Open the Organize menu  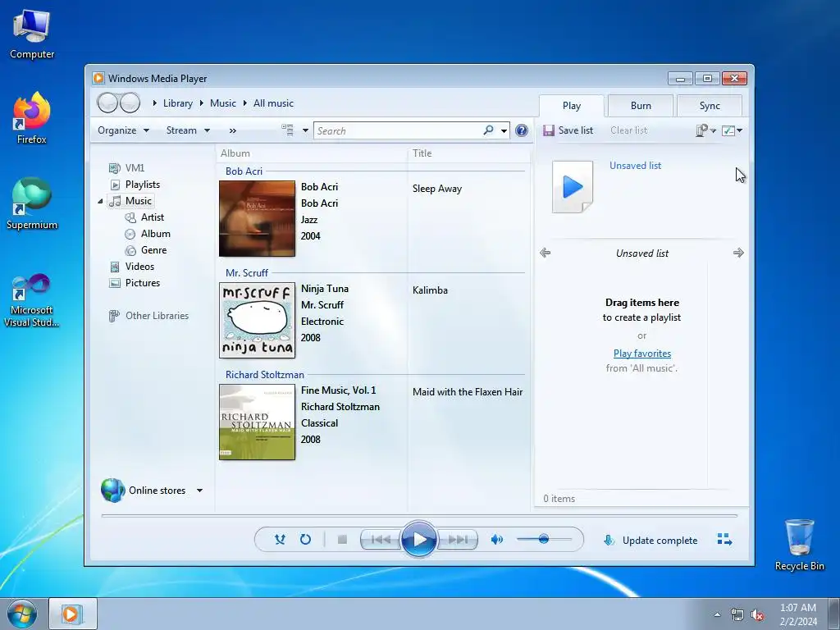click(123, 130)
